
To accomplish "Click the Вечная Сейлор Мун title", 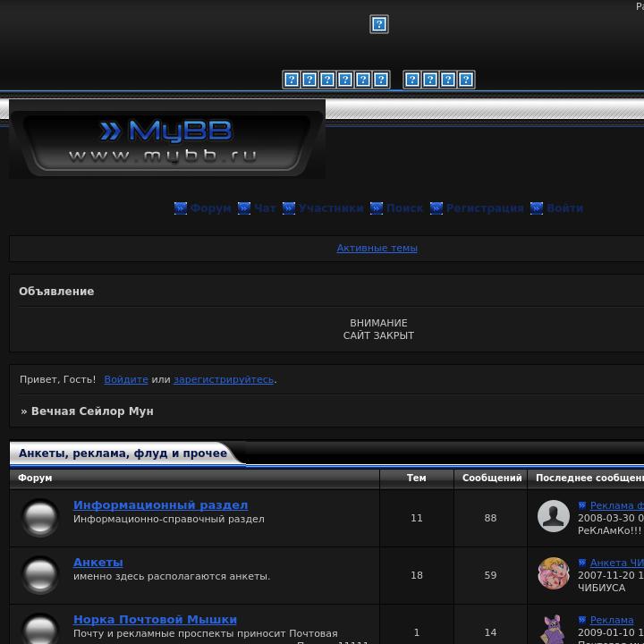I will 92,411.
